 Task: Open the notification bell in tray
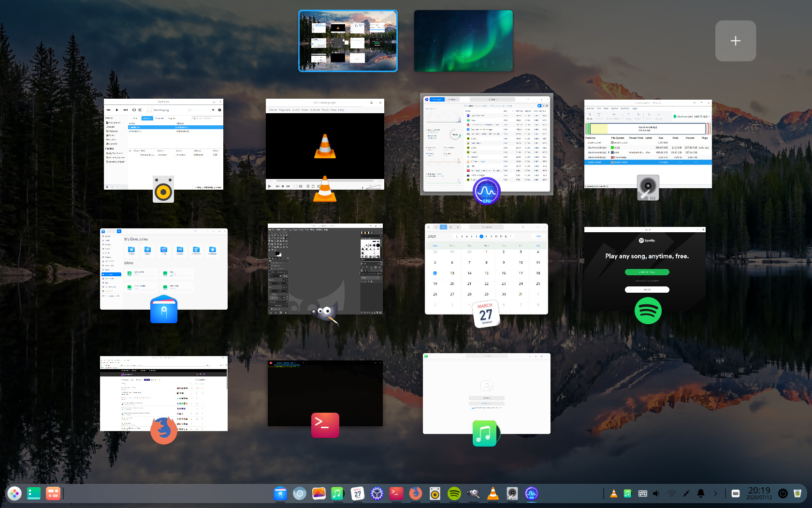click(701, 493)
